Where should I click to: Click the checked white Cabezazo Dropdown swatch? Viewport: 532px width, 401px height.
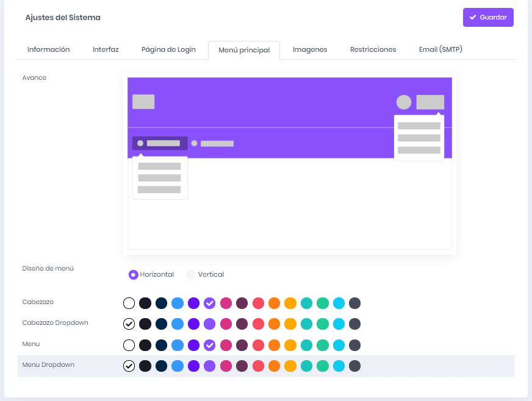point(129,324)
